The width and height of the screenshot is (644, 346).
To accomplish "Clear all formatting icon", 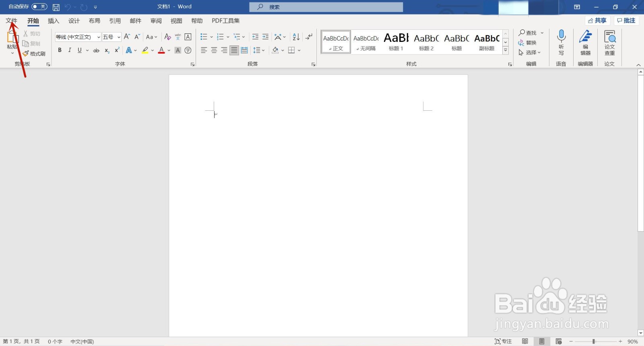I will (167, 37).
